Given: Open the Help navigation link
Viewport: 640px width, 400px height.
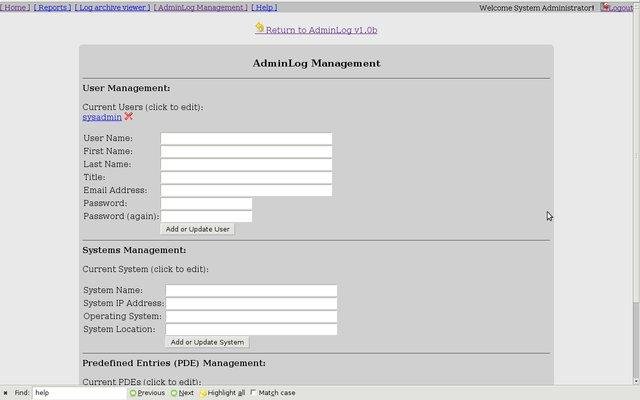Looking at the screenshot, I should coord(264,7).
